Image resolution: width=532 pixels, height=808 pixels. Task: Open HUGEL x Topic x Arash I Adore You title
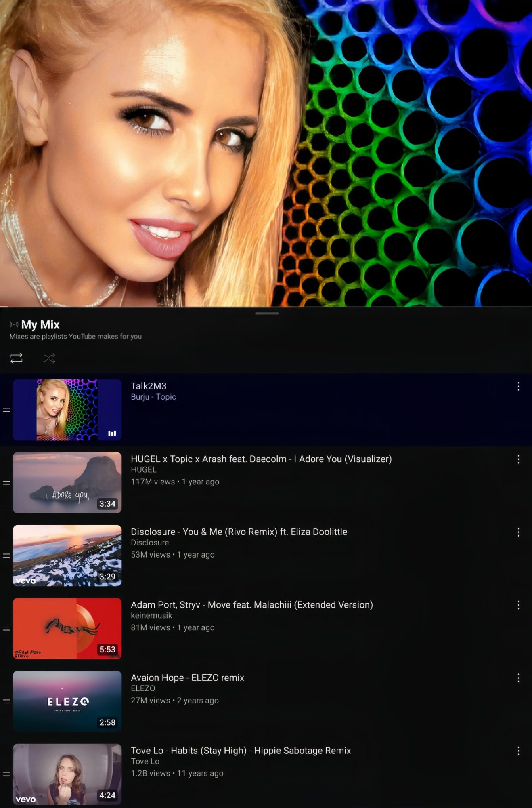pyautogui.click(x=261, y=459)
